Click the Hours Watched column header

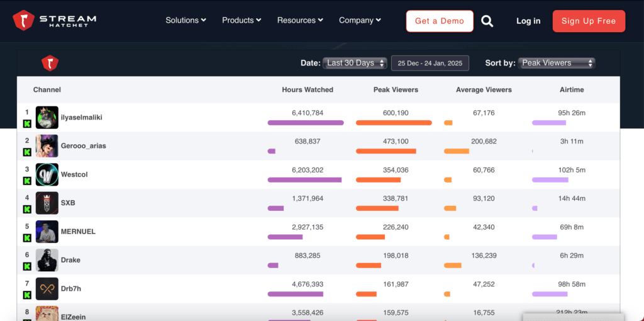pos(307,89)
